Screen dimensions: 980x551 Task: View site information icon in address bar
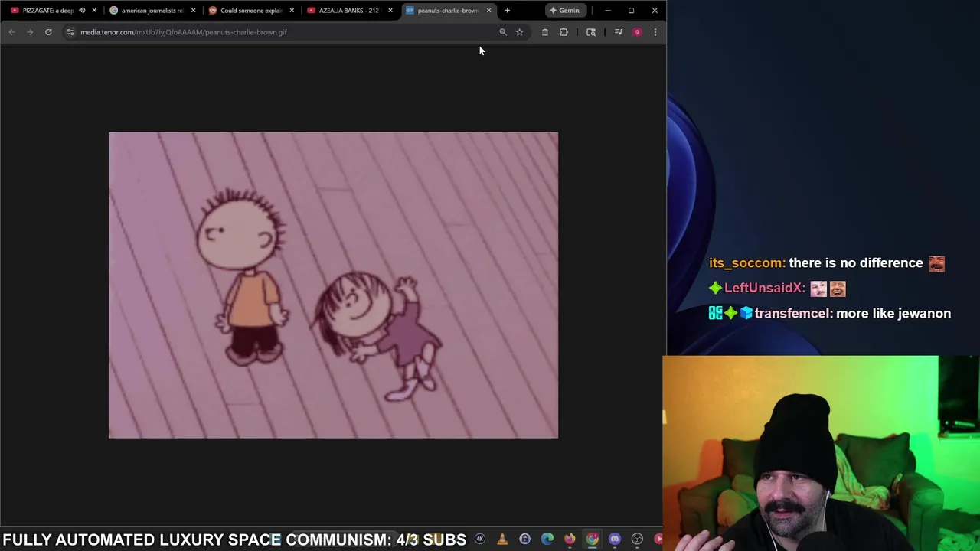pyautogui.click(x=70, y=32)
